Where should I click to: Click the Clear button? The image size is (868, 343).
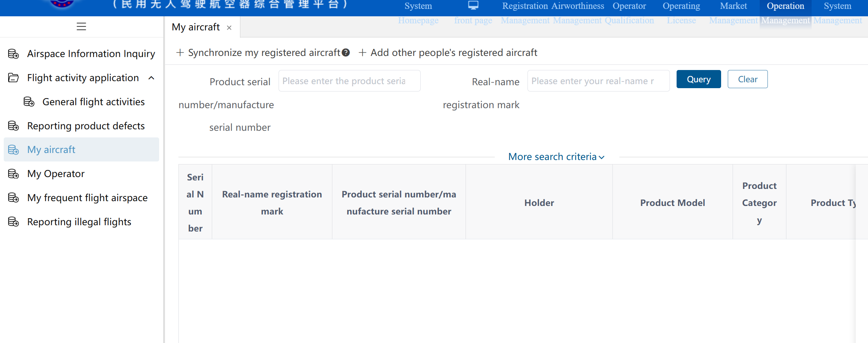tap(747, 79)
